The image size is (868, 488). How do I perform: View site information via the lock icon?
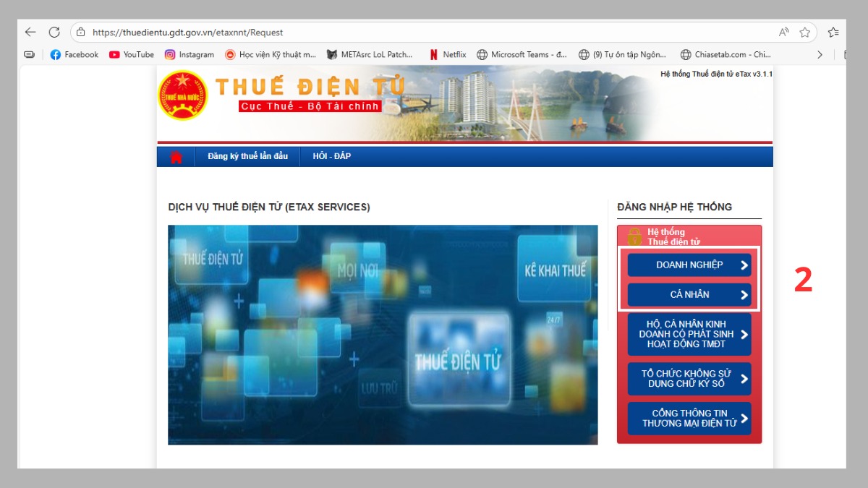81,33
